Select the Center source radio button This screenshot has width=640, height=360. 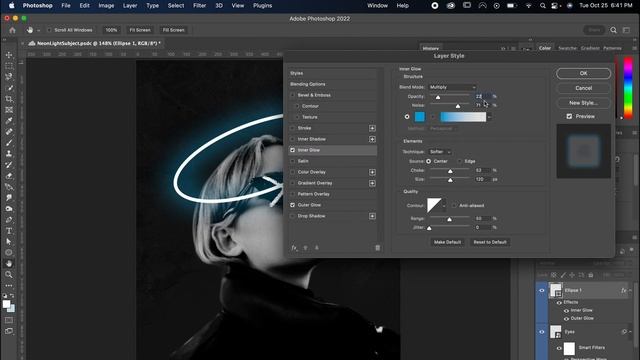429,161
